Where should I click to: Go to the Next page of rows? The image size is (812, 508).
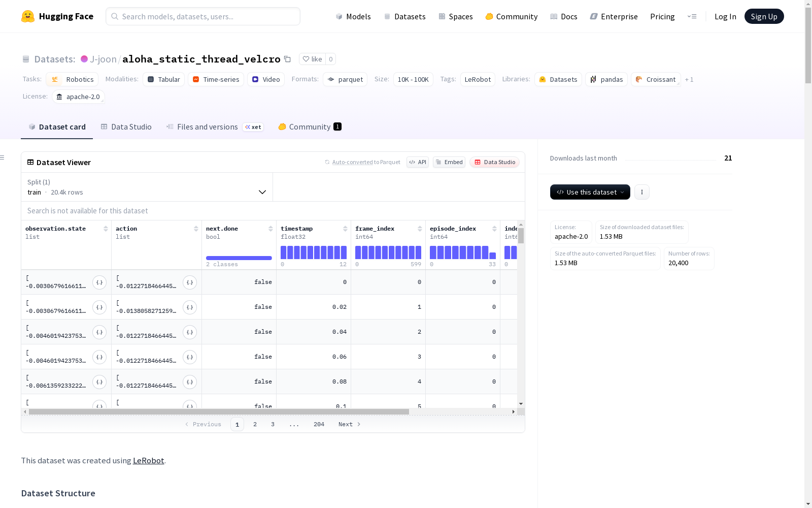coord(349,424)
